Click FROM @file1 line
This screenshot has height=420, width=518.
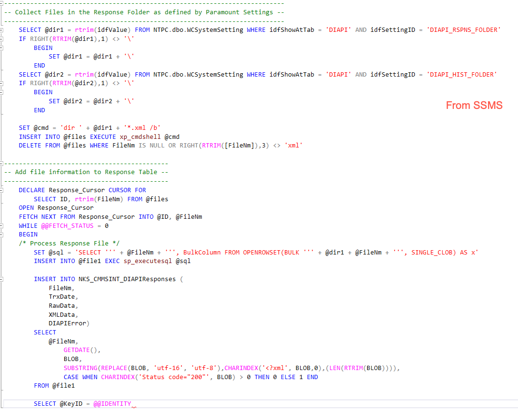tap(54, 386)
